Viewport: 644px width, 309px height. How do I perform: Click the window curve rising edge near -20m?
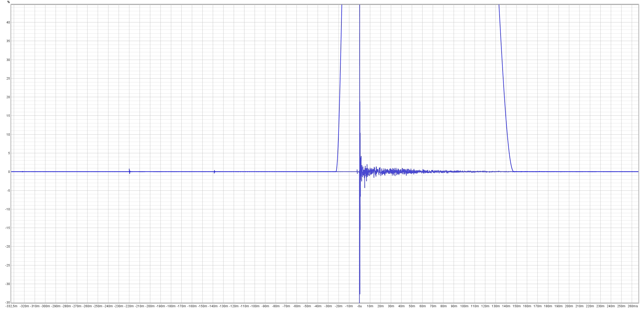click(x=339, y=88)
